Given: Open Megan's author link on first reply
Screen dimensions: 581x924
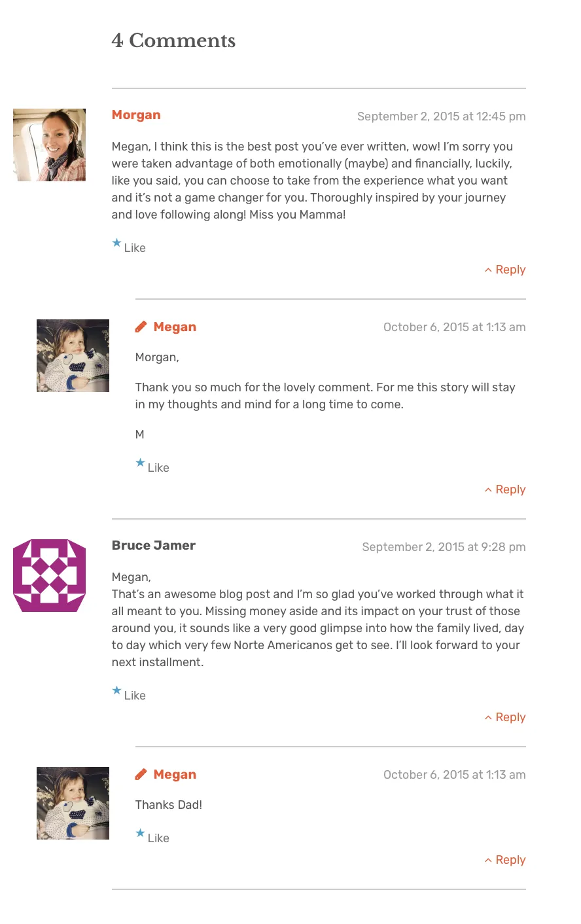Looking at the screenshot, I should pos(175,327).
